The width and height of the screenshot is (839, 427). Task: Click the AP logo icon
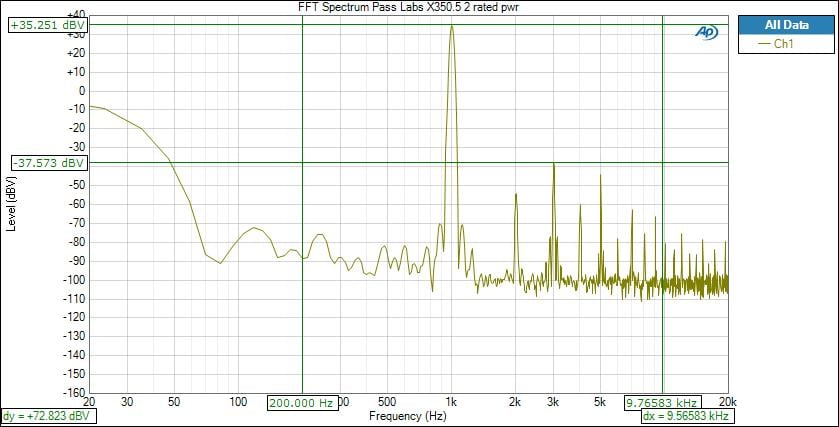click(x=707, y=32)
